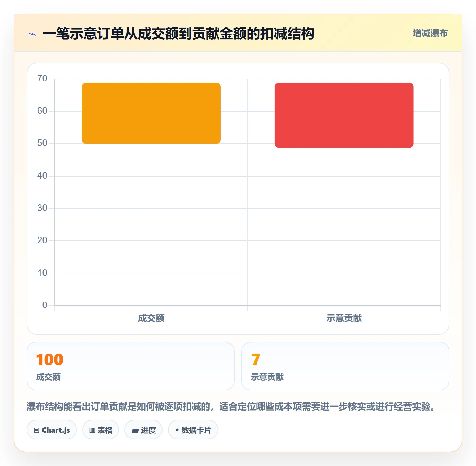Click the Chart.js chip square icon
The image size is (476, 466).
click(x=37, y=430)
